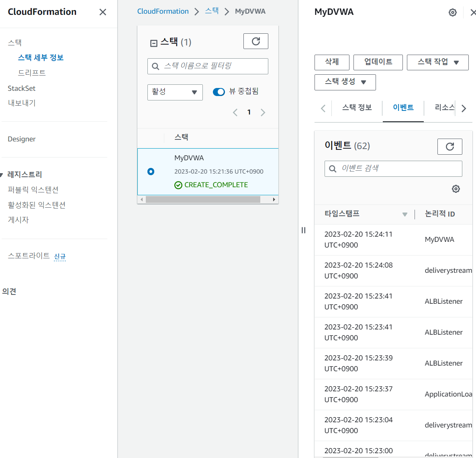The width and height of the screenshot is (476, 458).
Task: Open the CloudFormation breadcrumb link
Action: pyautogui.click(x=163, y=11)
